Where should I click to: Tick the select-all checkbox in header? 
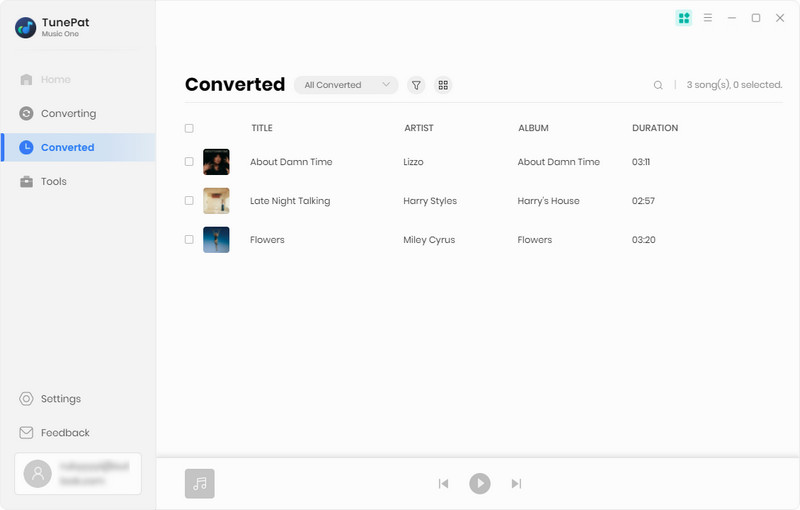click(189, 128)
